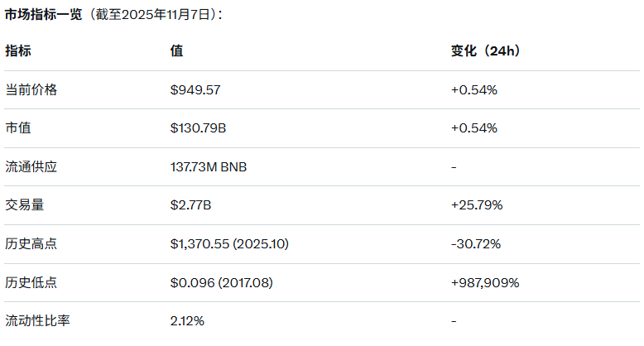This screenshot has width=644, height=346.
Task: Select the 137.73M BNB supply value
Action: click(x=209, y=166)
